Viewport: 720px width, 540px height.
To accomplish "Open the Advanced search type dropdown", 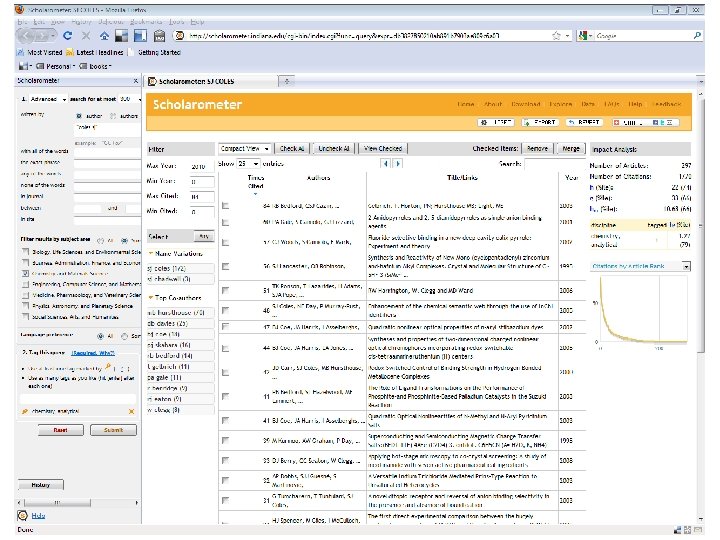I will [48, 99].
